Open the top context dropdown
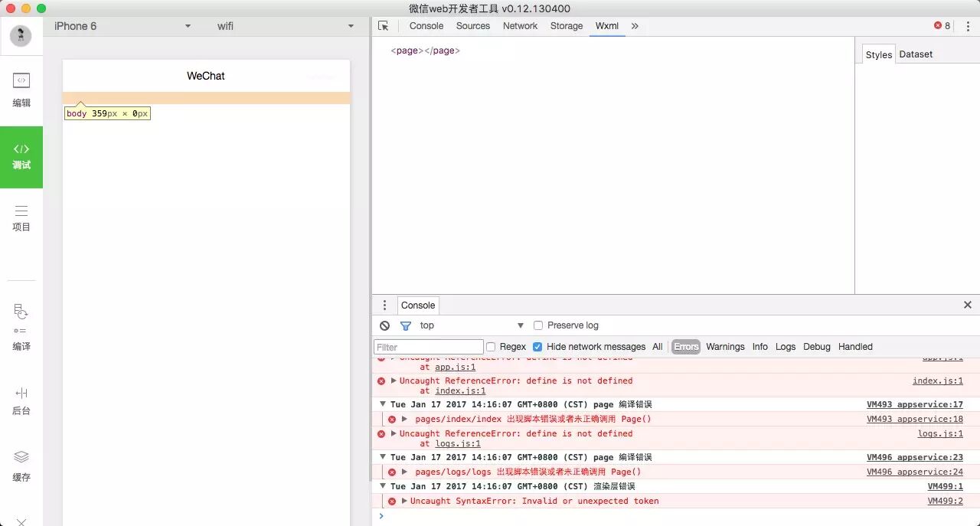Image resolution: width=980 pixels, height=526 pixels. point(472,325)
